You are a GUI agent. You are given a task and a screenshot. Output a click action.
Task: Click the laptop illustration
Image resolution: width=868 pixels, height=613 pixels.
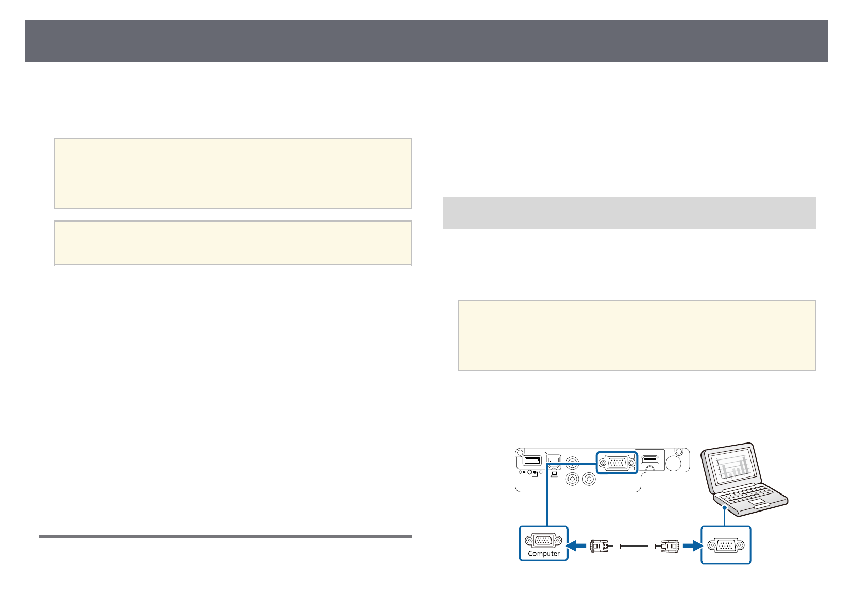coord(743,479)
